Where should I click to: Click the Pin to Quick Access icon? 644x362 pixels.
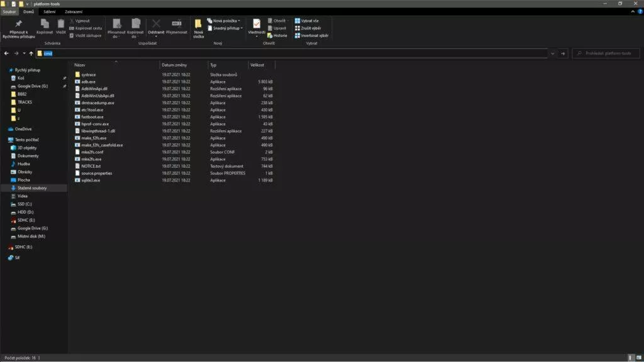click(x=18, y=25)
